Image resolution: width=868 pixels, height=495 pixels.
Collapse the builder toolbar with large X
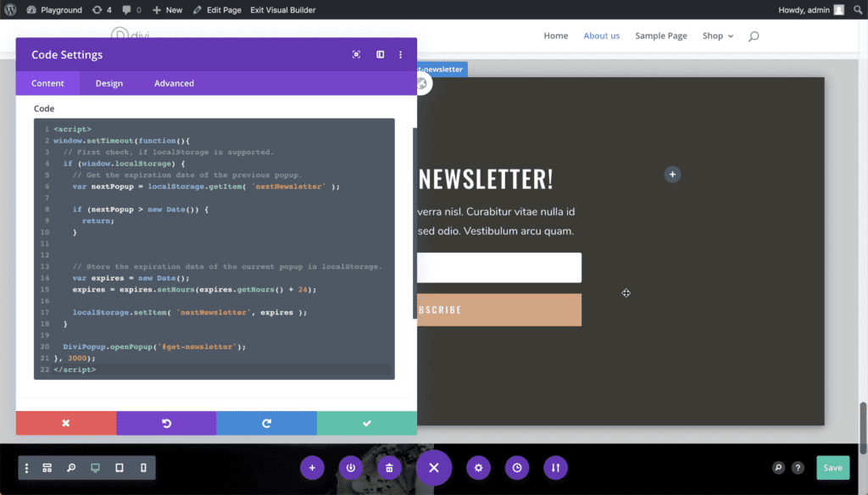tap(434, 468)
